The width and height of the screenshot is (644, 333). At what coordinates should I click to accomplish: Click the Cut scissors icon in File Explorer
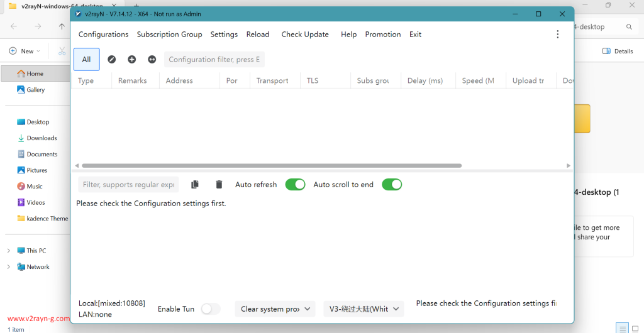[62, 52]
